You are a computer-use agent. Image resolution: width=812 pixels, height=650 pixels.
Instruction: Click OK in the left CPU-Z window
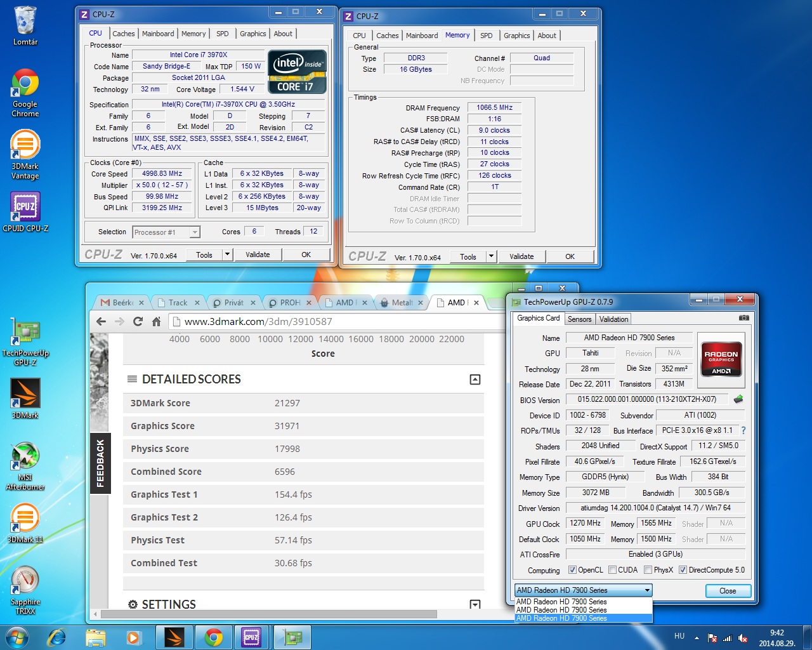click(306, 255)
